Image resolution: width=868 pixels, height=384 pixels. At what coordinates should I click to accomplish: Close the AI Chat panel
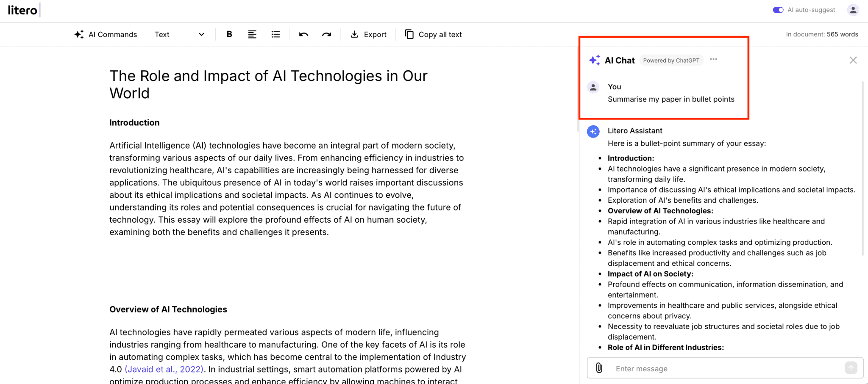[853, 60]
